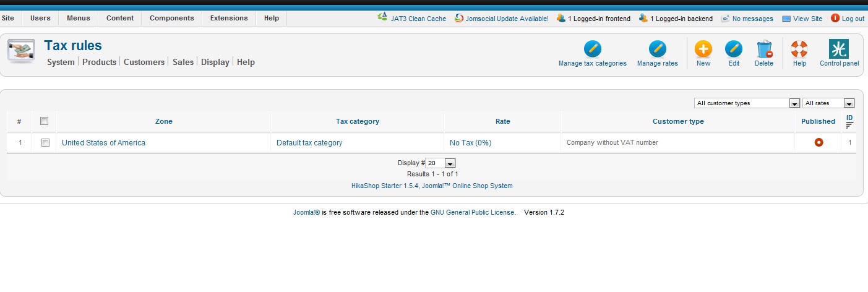Open the Help lifebuoy icon
This screenshot has width=868, height=292.
click(799, 49)
